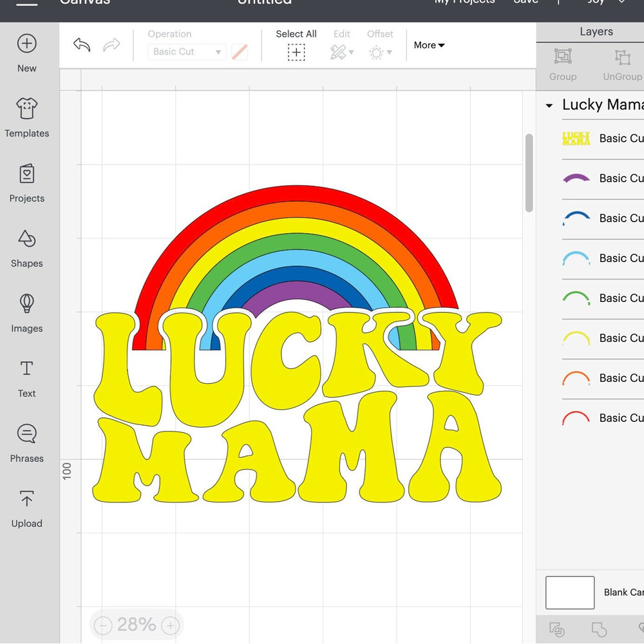Open the More dropdown in the toolbar
Screen dimensions: 644x644
428,45
